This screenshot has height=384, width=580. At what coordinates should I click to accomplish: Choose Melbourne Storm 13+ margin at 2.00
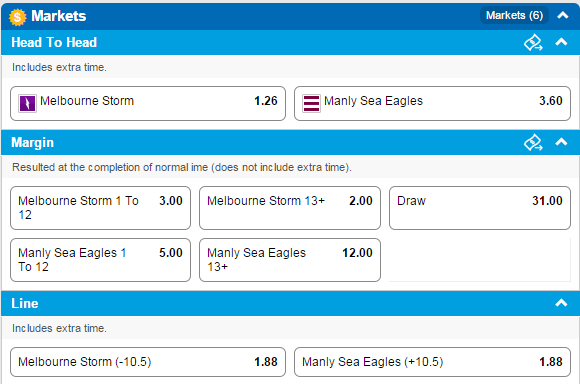click(290, 208)
